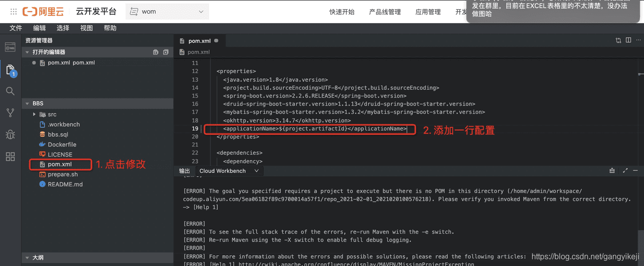This screenshot has height=266, width=644.
Task: Go to 产品线管理 in the top navigation
Action: point(385,12)
